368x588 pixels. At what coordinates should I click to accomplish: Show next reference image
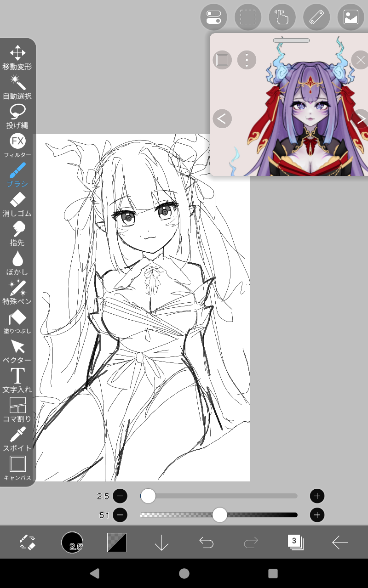coord(362,119)
